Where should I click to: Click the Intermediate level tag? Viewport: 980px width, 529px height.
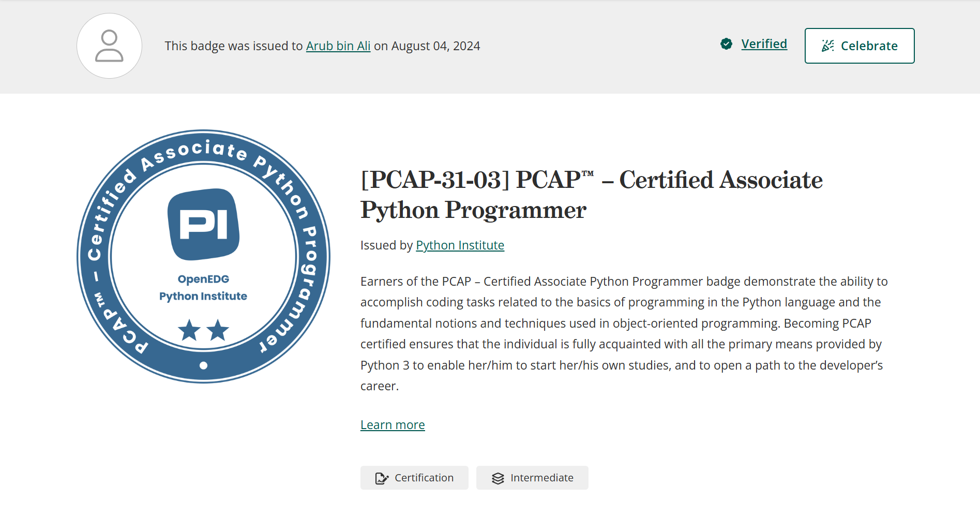tap(532, 478)
